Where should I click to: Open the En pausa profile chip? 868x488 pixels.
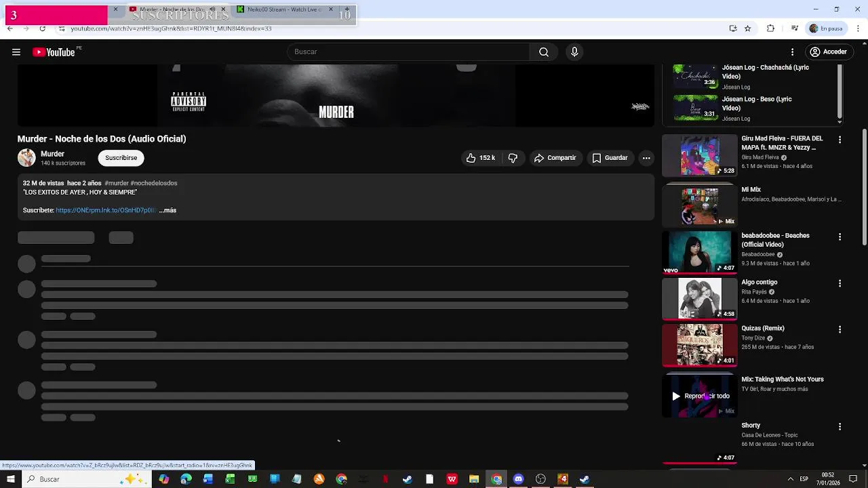pyautogui.click(x=827, y=28)
